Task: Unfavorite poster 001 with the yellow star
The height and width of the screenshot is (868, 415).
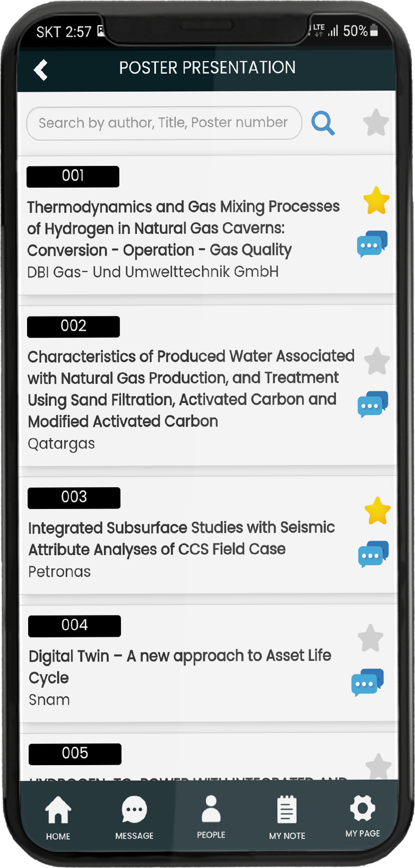Action: click(376, 200)
